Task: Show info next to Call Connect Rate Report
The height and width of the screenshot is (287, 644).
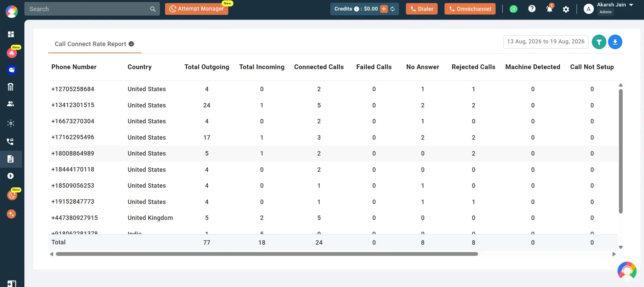Action: (x=131, y=44)
